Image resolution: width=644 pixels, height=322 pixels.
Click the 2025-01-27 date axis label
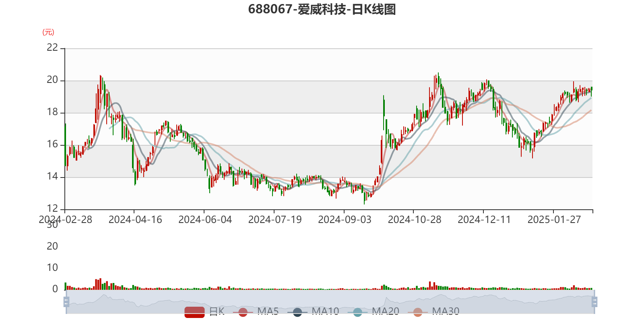(x=554, y=220)
